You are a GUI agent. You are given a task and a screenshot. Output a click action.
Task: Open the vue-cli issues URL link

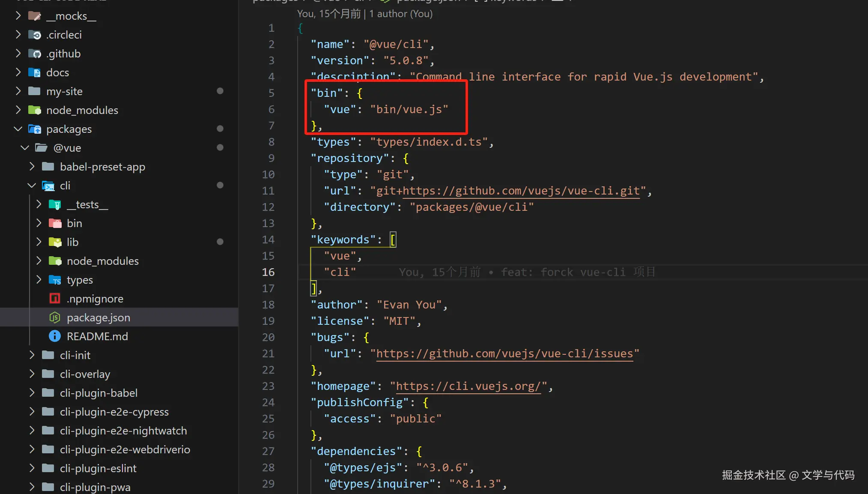coord(504,353)
